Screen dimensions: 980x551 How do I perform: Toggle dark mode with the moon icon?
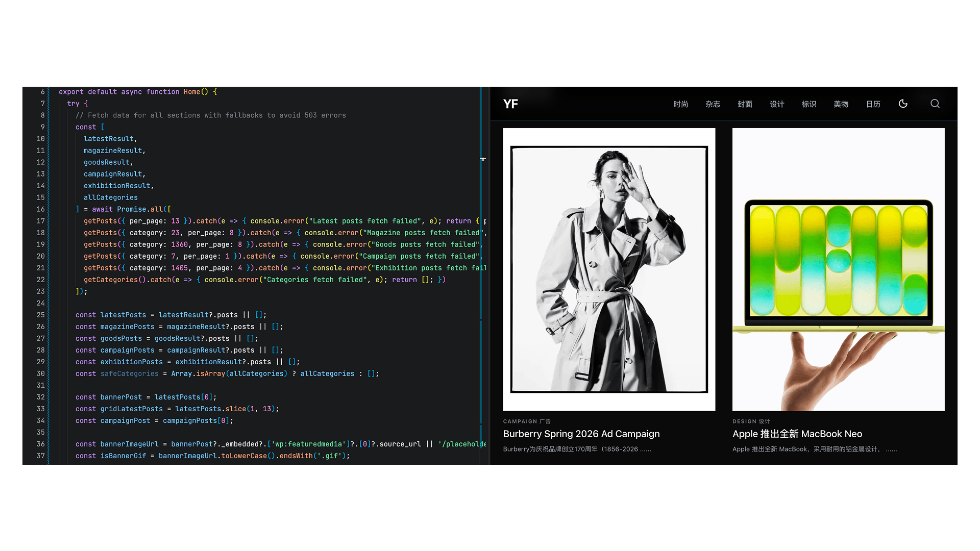coord(903,104)
